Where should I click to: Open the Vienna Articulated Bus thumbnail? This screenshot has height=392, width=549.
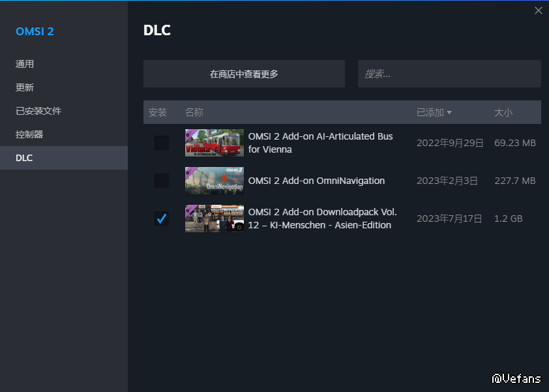[x=215, y=143]
